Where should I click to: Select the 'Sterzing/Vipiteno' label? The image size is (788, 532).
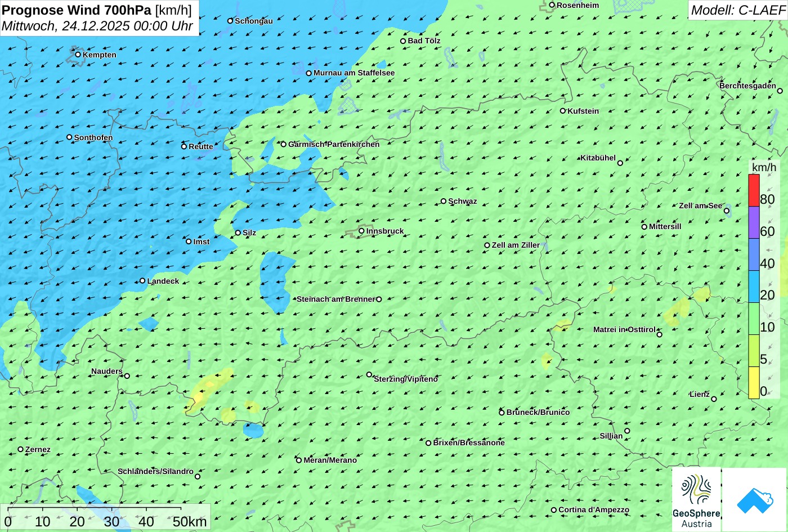point(406,379)
